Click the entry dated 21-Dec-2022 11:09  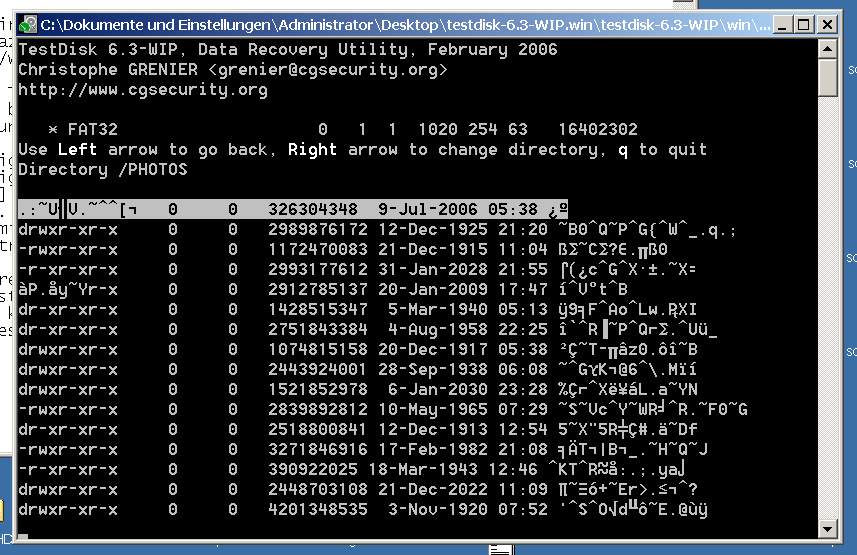357,489
